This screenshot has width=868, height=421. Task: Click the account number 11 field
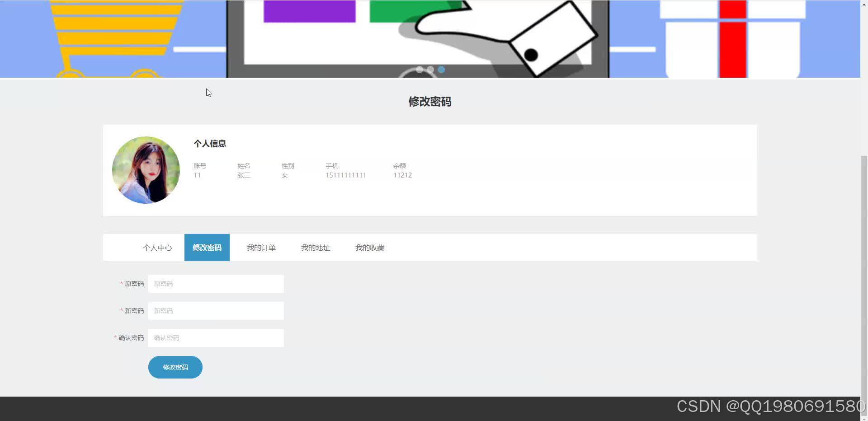click(197, 175)
